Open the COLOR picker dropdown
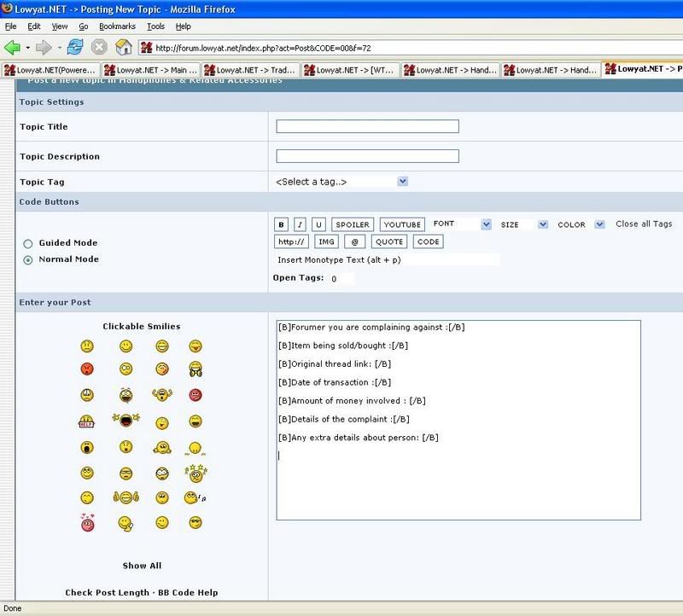This screenshot has height=616, width=683. (x=581, y=224)
